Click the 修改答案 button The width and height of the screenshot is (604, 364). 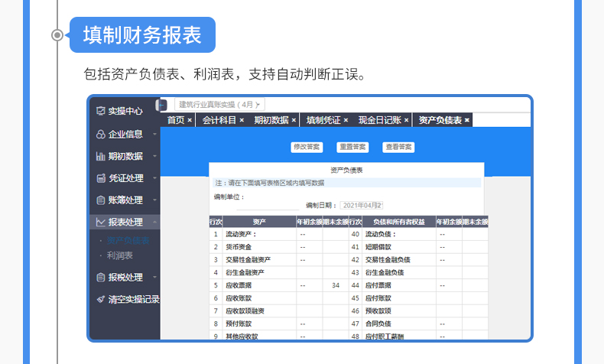click(x=307, y=147)
